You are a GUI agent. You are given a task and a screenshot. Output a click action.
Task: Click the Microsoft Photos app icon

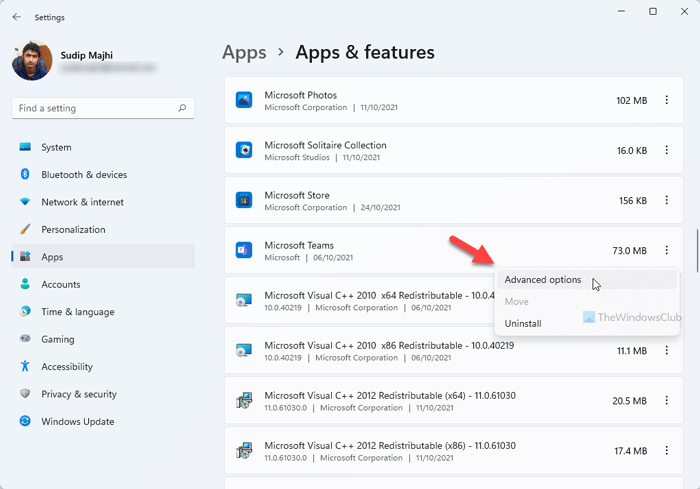pos(243,100)
